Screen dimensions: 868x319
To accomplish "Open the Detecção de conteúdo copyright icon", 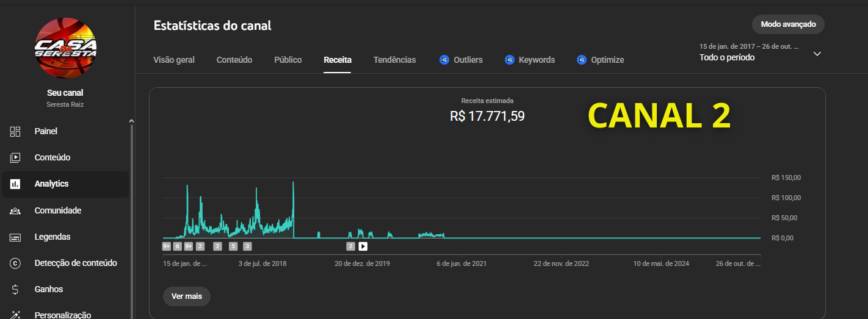I will tap(15, 263).
